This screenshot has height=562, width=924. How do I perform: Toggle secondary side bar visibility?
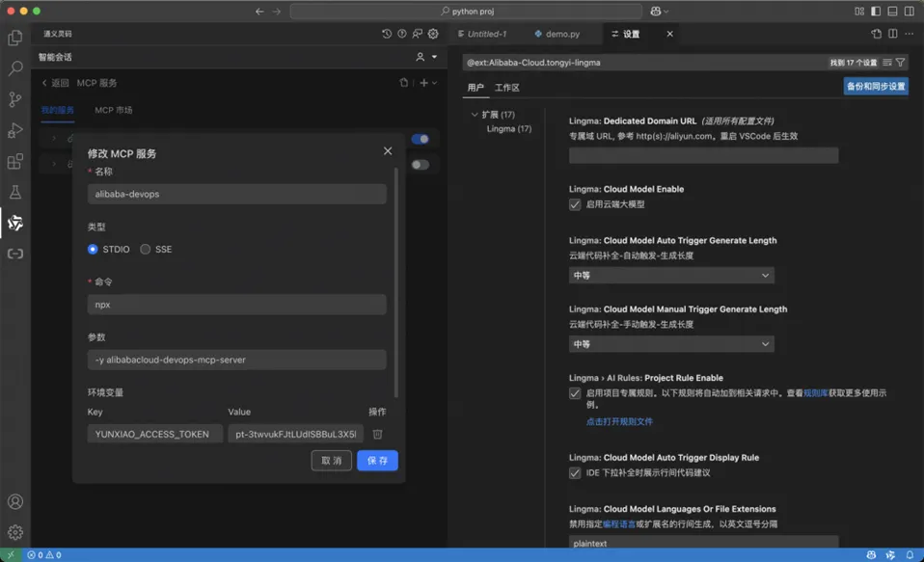(x=910, y=12)
